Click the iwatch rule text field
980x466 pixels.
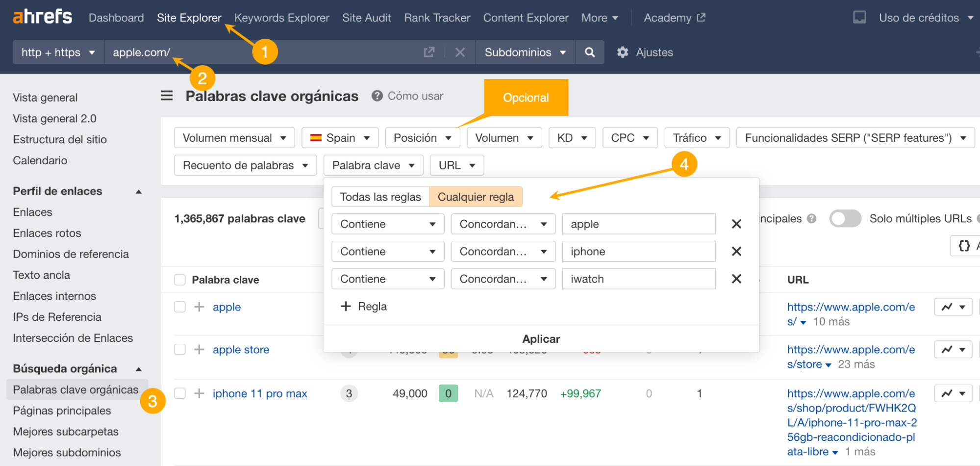click(x=638, y=279)
